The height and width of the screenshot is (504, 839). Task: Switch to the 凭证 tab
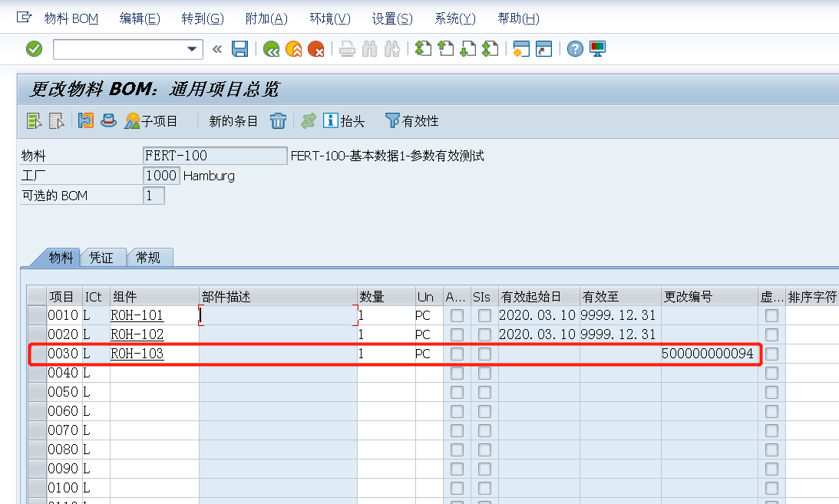pyautogui.click(x=101, y=258)
